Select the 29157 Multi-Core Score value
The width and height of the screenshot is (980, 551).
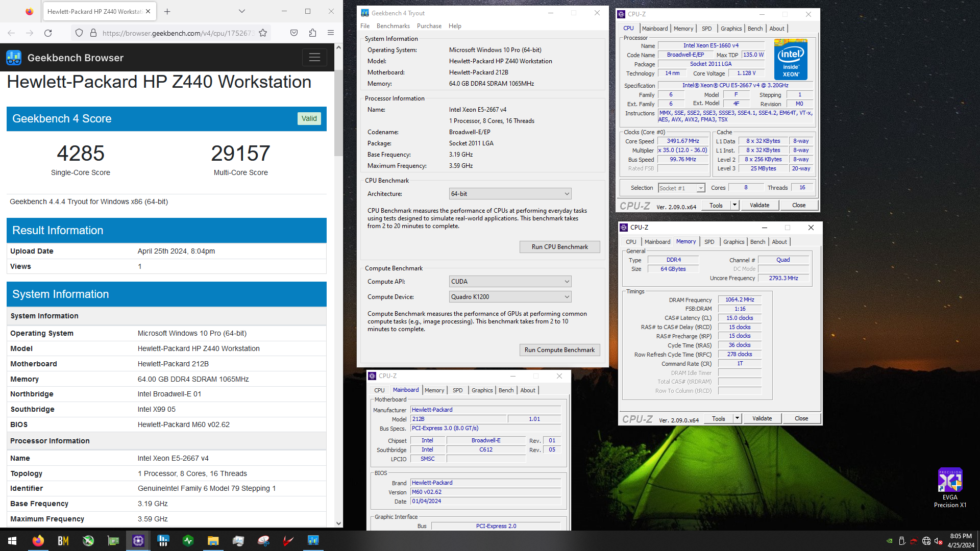pyautogui.click(x=240, y=153)
